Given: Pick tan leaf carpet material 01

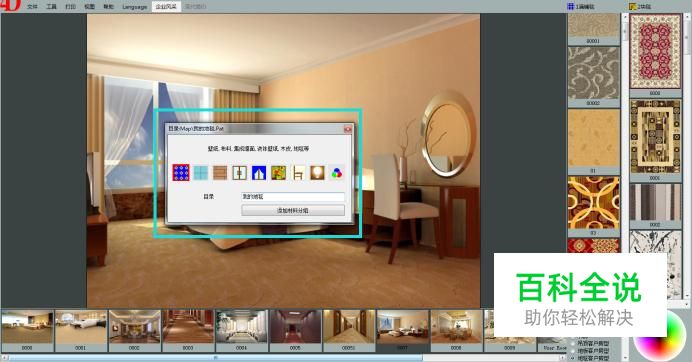Looking at the screenshot, I should click(x=594, y=141).
